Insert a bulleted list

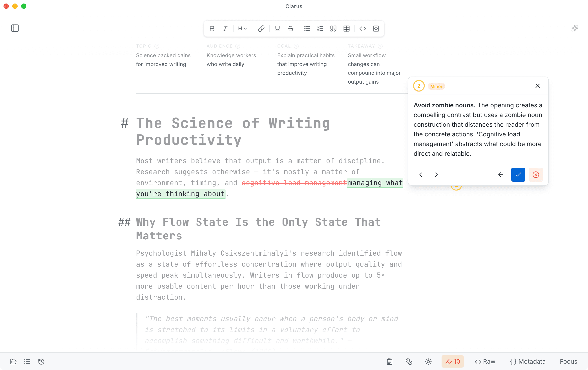(x=307, y=29)
